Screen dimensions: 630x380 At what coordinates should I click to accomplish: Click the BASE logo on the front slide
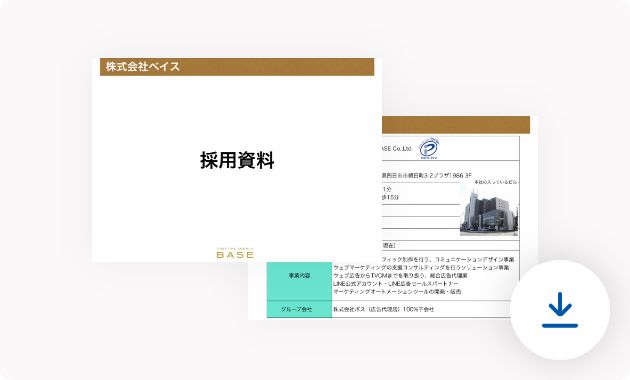pos(235,253)
